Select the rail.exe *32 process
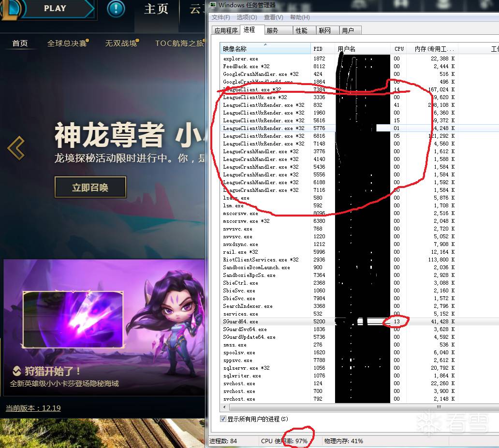 point(360,252)
